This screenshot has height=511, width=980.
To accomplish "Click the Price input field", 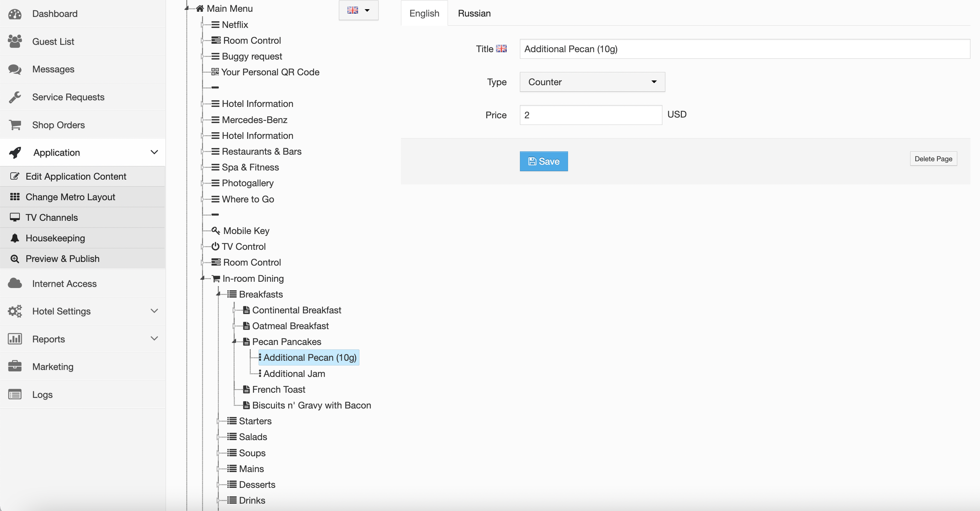I will 591,115.
